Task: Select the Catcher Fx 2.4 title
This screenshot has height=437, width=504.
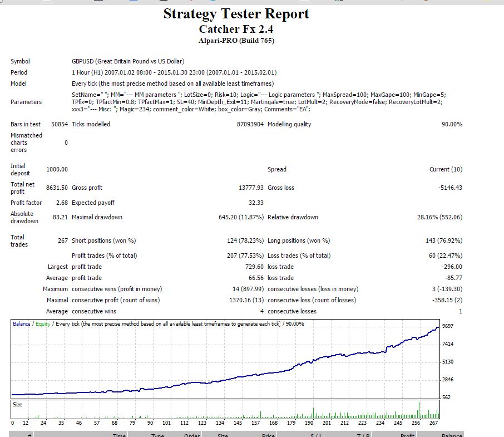Action: 236,29
